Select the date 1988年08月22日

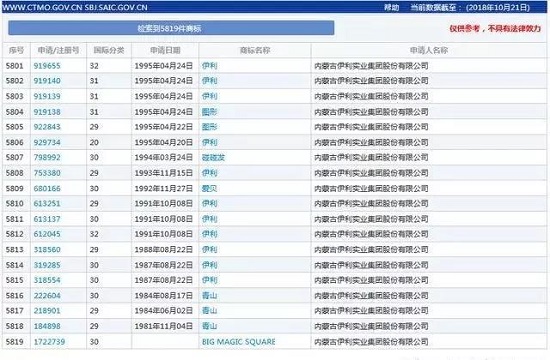click(x=164, y=249)
